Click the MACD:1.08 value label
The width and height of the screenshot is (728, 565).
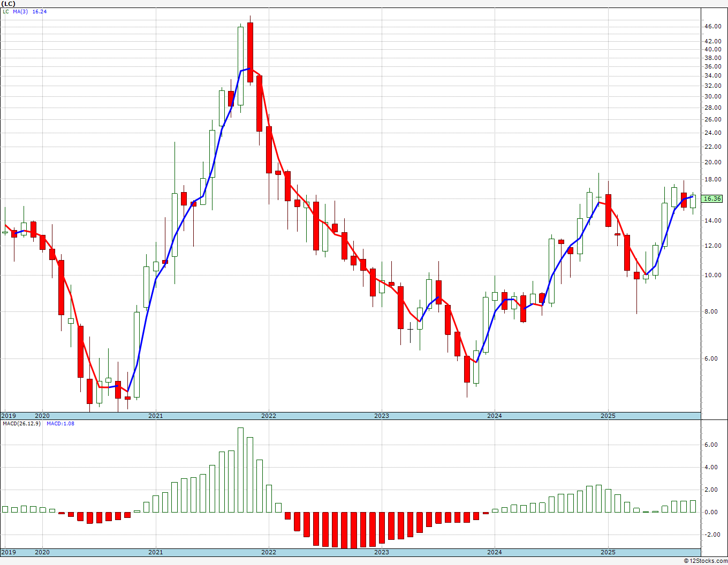coord(60,424)
